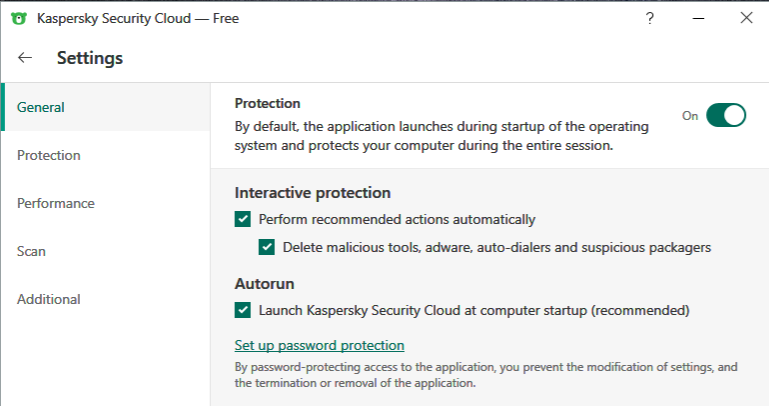The width and height of the screenshot is (769, 406).
Task: Go back using the arrow icon
Action: click(26, 58)
